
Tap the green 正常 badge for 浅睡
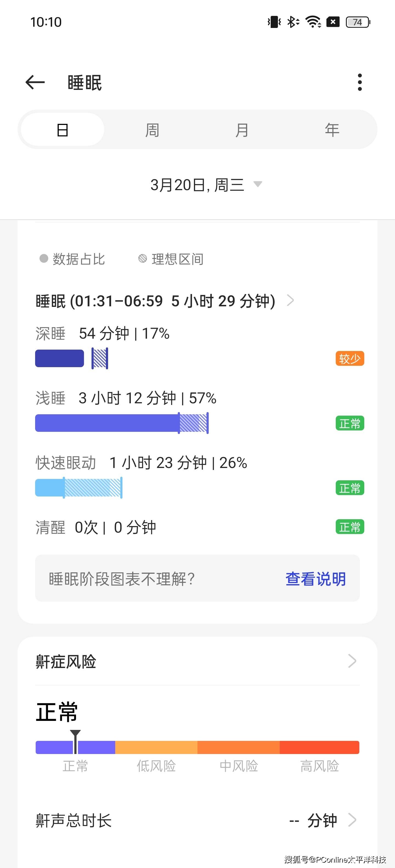tap(349, 423)
